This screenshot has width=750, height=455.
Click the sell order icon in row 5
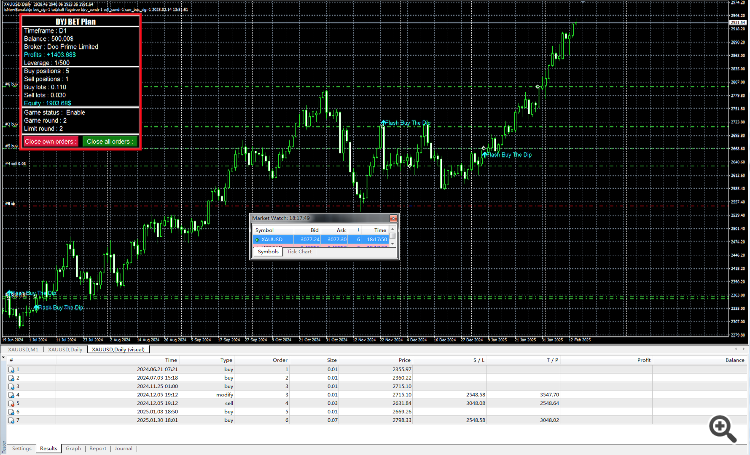coord(11,403)
